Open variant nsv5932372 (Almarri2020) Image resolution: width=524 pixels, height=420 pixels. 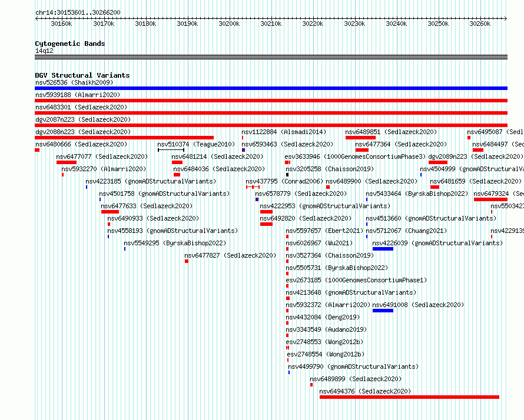[328, 305]
